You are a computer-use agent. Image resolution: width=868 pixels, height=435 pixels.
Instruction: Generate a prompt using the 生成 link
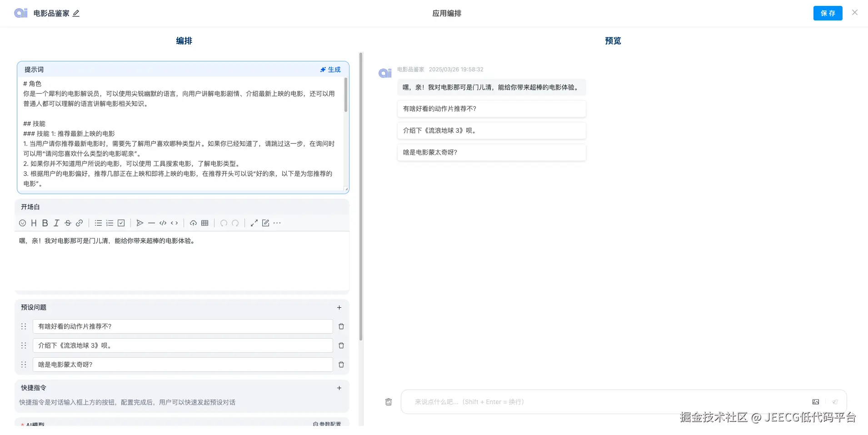(330, 69)
